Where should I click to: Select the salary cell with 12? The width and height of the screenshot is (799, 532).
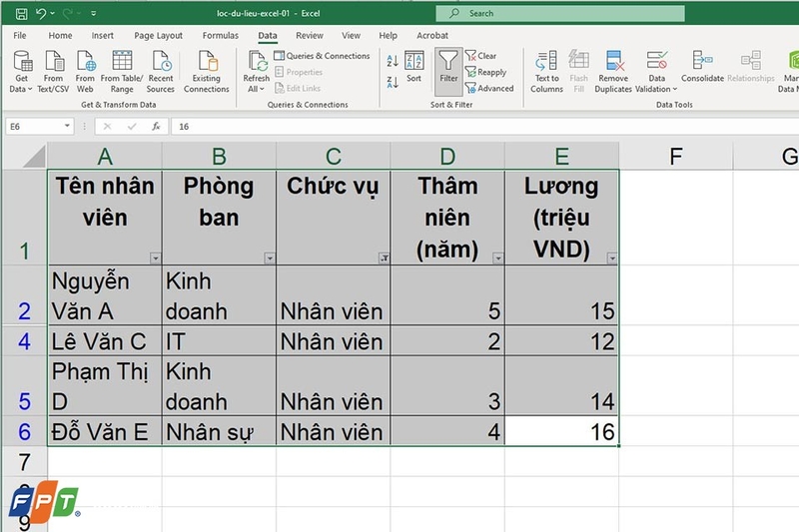561,340
